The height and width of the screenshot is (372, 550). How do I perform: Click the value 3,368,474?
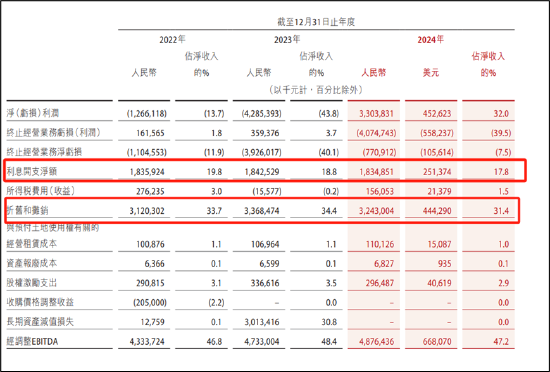click(262, 211)
